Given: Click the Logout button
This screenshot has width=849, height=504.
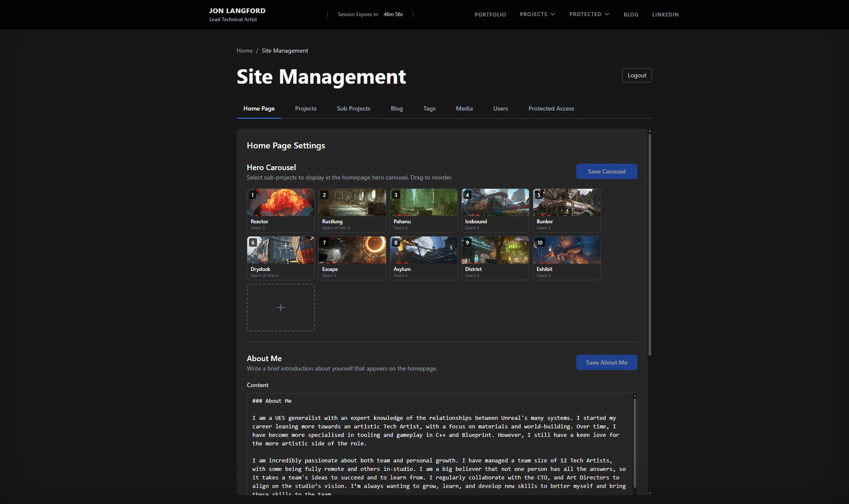Looking at the screenshot, I should click(636, 75).
